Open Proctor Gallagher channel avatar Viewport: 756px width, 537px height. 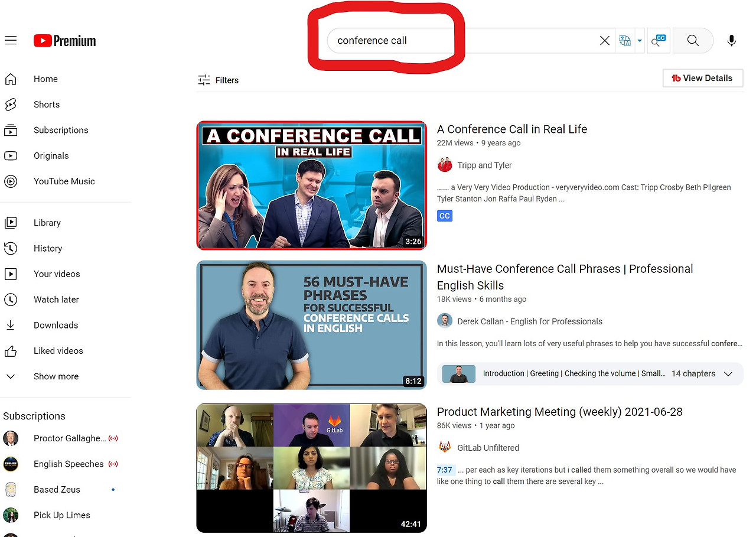(x=11, y=438)
